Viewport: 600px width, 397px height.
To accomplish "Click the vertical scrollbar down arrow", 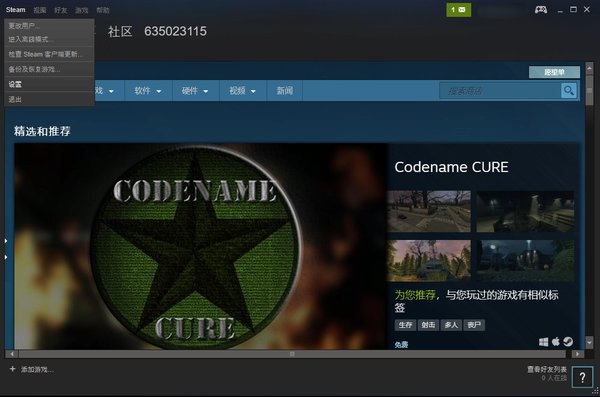I will 589,342.
